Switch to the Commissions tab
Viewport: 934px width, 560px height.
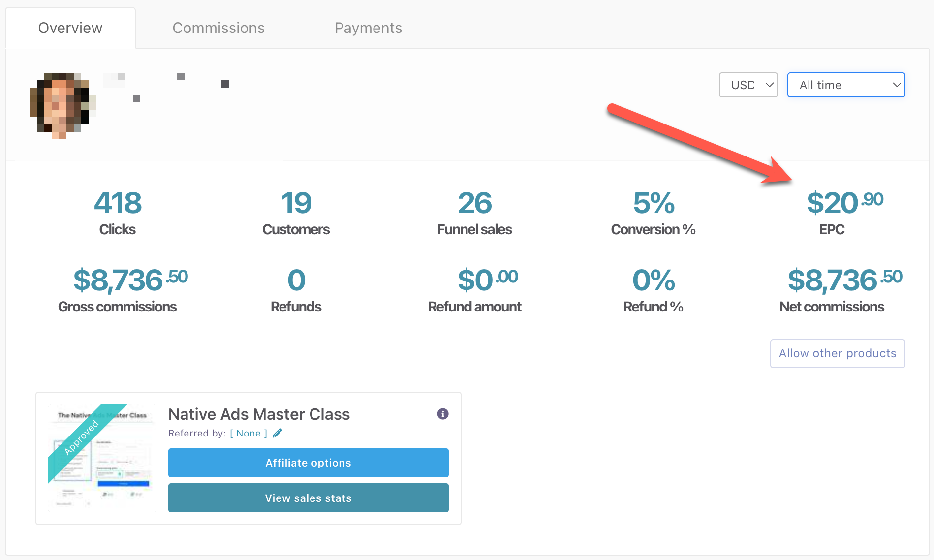point(218,28)
